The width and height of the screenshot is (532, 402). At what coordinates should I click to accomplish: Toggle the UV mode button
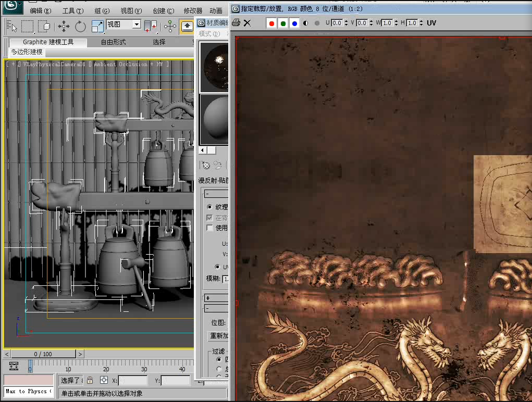tap(431, 23)
